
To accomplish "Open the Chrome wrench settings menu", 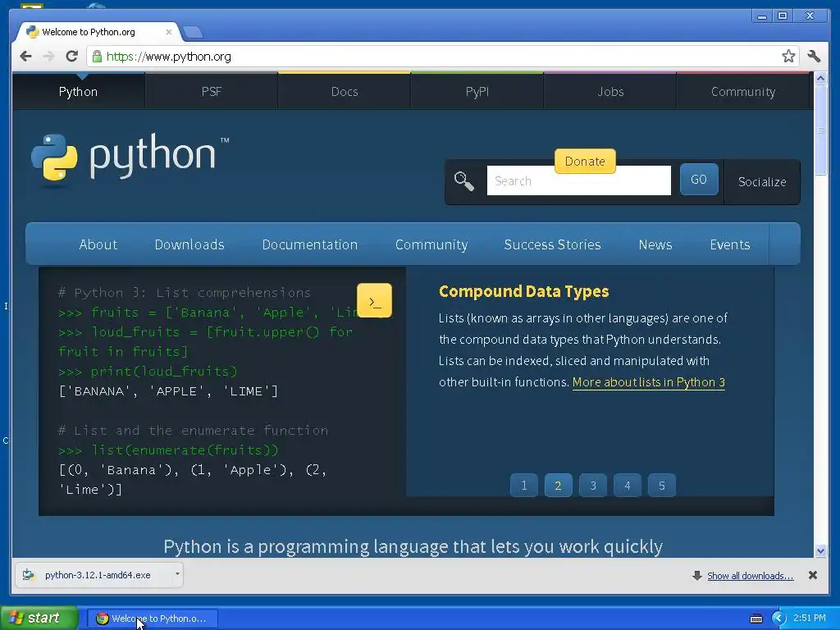I will [814, 56].
